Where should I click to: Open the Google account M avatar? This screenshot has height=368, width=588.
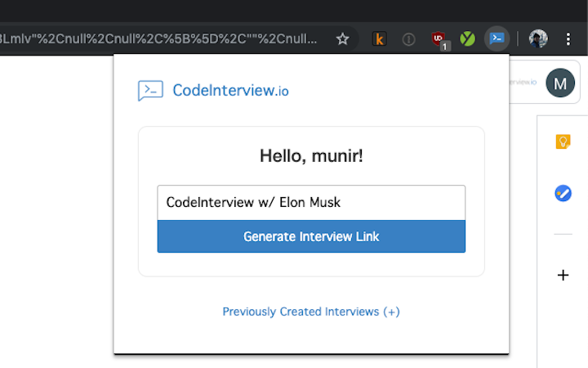pyautogui.click(x=560, y=83)
